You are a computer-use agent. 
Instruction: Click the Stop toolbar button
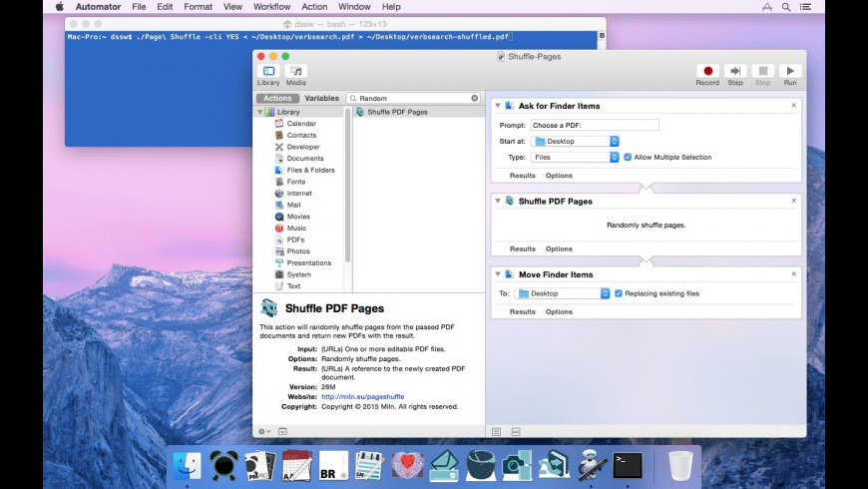[x=763, y=71]
